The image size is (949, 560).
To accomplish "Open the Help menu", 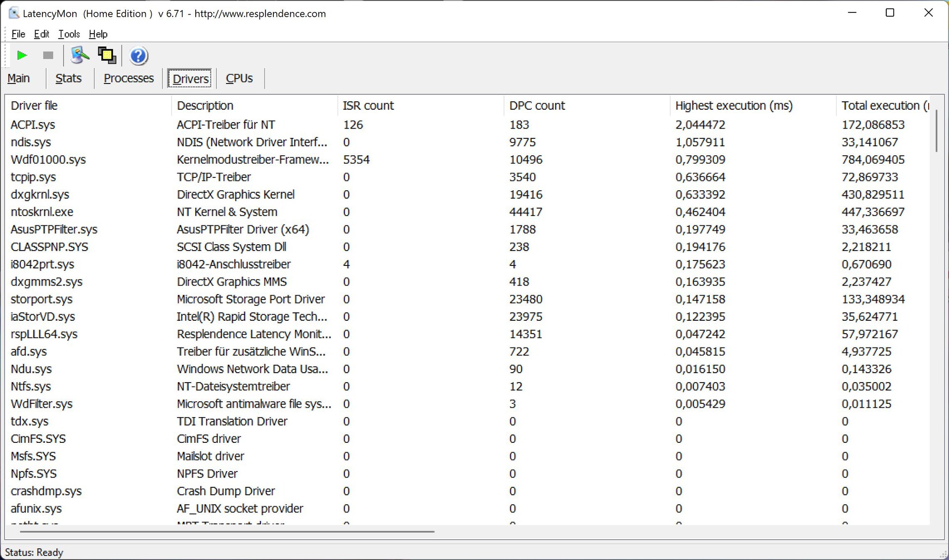I will pos(98,34).
